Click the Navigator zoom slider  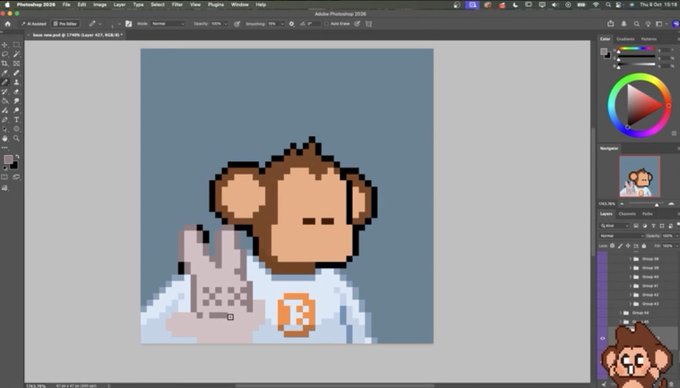point(646,204)
